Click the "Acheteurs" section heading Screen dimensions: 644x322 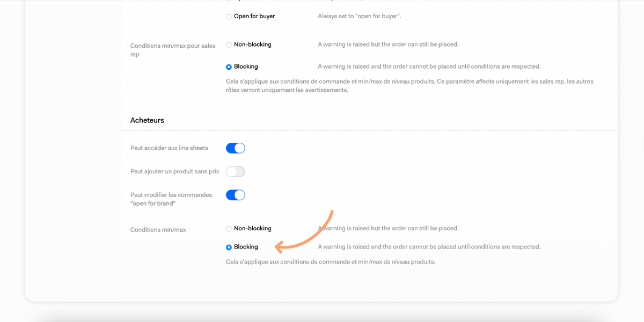pyautogui.click(x=147, y=120)
